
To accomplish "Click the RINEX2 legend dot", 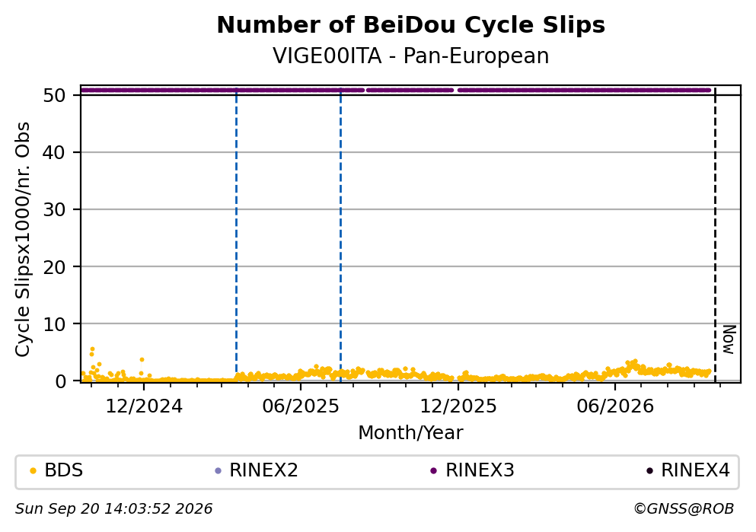I will (x=218, y=471).
